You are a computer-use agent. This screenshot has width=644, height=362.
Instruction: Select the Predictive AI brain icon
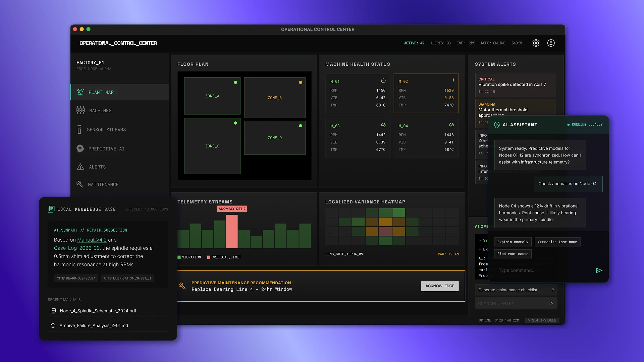coord(80,148)
